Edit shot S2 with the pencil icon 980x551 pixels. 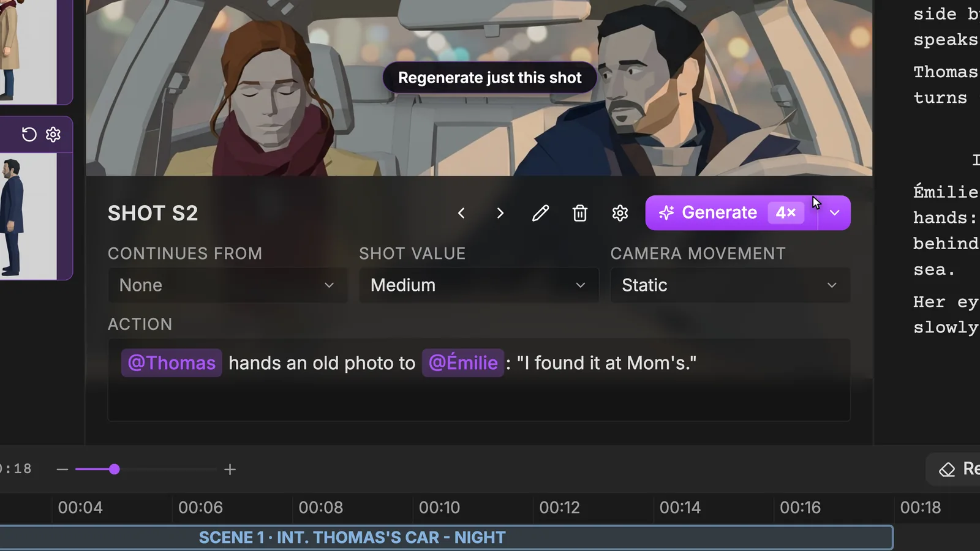[540, 213]
